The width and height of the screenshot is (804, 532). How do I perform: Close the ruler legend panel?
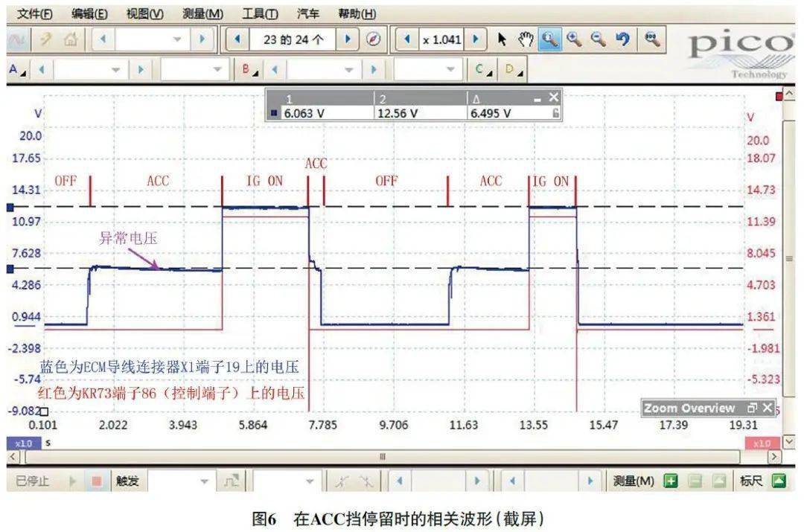(x=553, y=97)
